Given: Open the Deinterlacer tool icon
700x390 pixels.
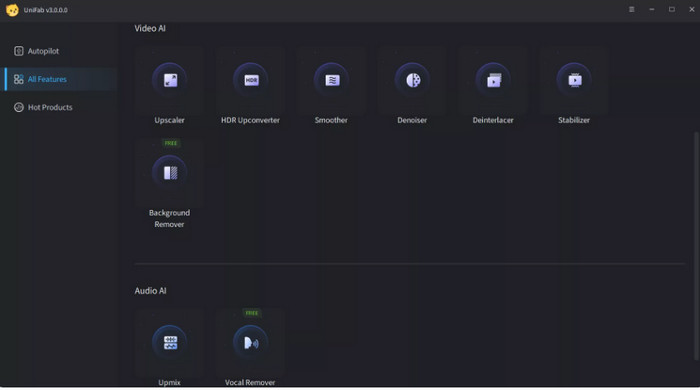Looking at the screenshot, I should [x=493, y=80].
